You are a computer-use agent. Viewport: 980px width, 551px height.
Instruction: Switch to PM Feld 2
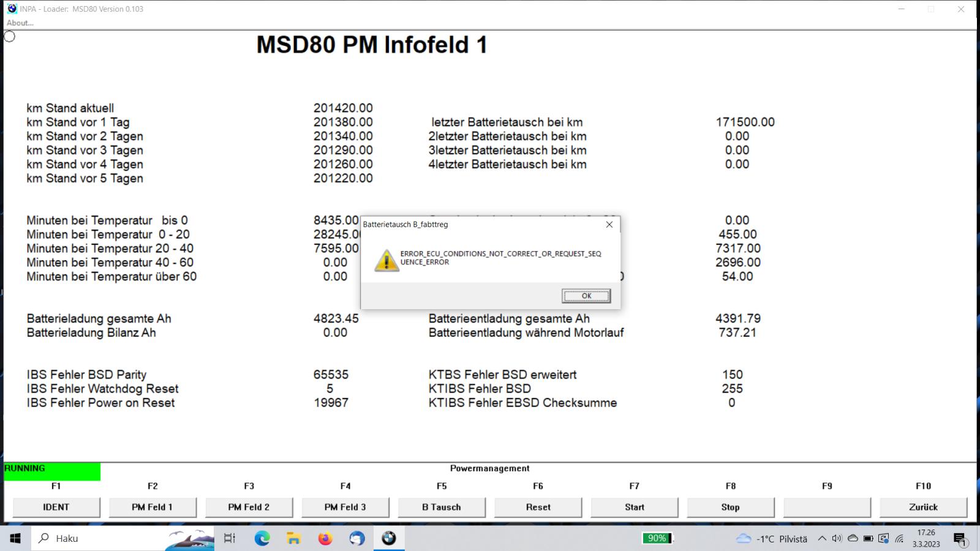pyautogui.click(x=249, y=507)
